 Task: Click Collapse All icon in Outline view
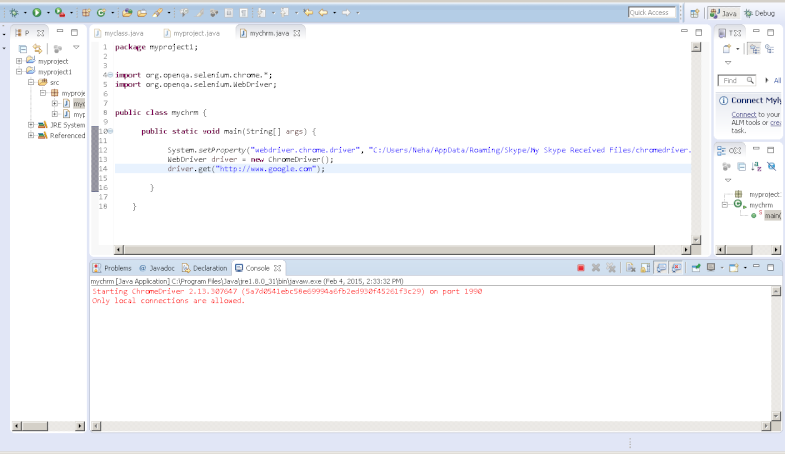click(741, 166)
